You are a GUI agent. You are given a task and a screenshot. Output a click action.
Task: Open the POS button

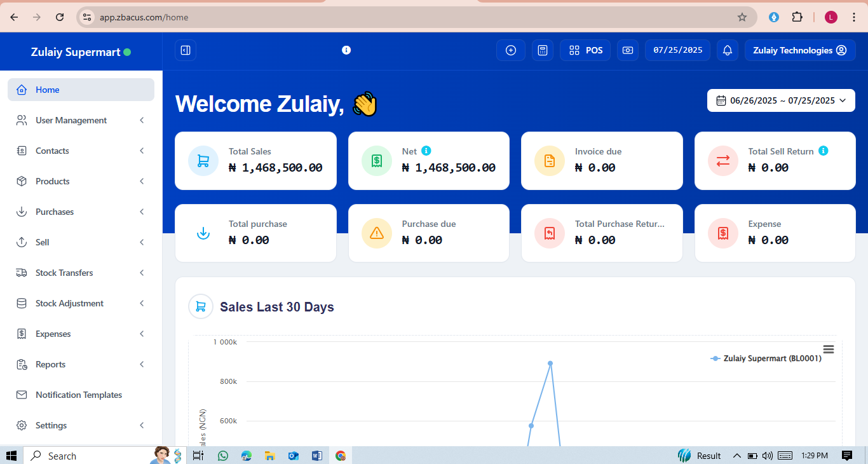point(585,50)
